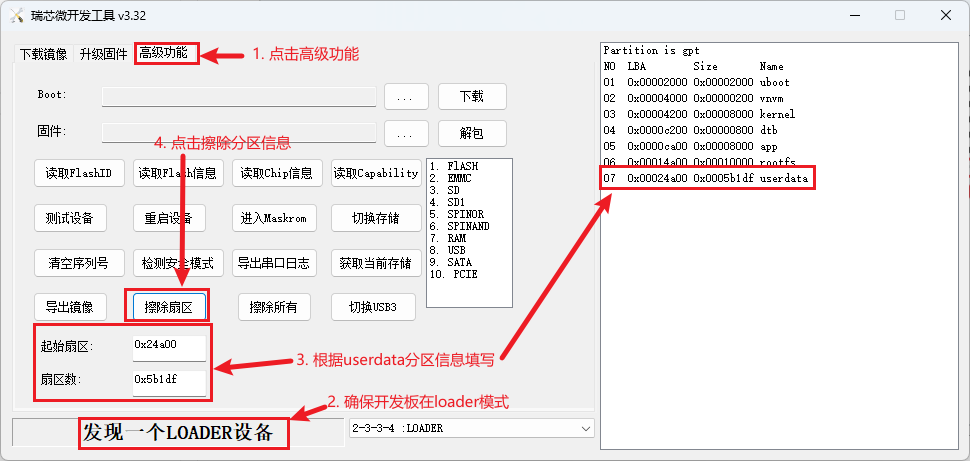Screen dimensions: 970x461
Task: Click the 起始扇区 input field
Action: (169, 348)
